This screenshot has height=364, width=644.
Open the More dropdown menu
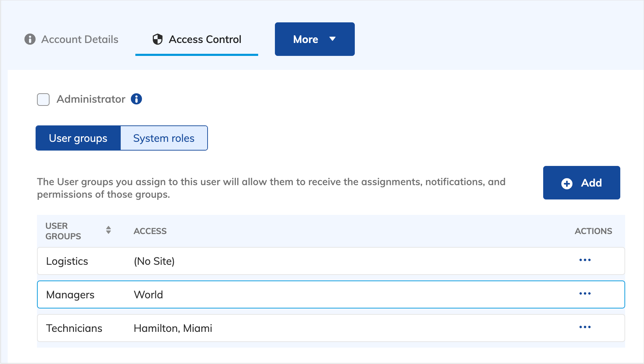tap(314, 39)
